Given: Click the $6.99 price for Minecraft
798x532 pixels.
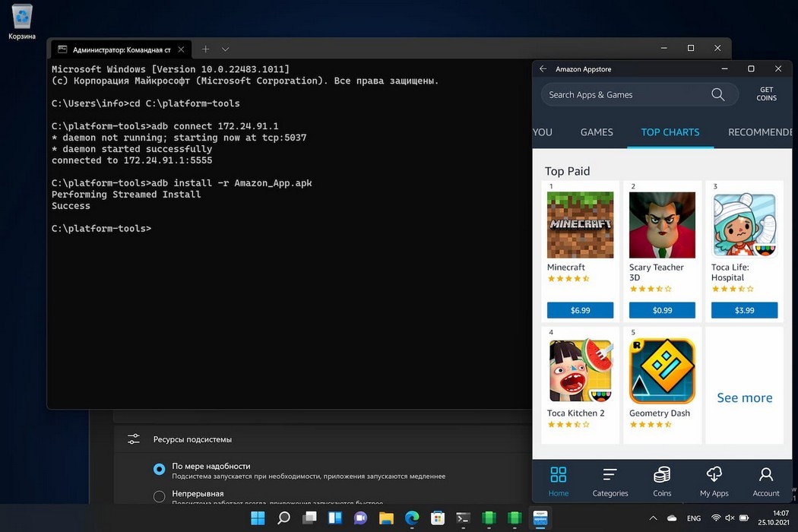Looking at the screenshot, I should [x=580, y=310].
